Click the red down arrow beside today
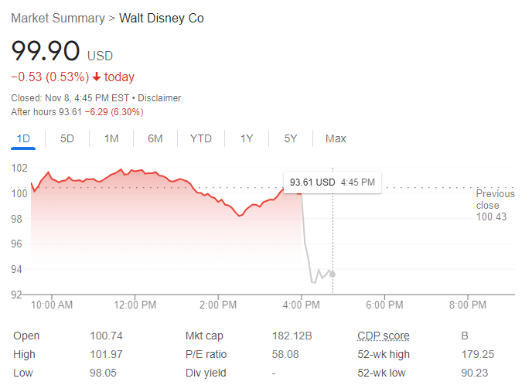 96,77
